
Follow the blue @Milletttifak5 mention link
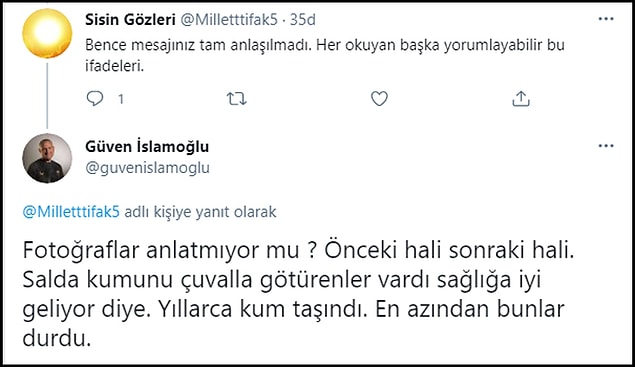point(71,212)
